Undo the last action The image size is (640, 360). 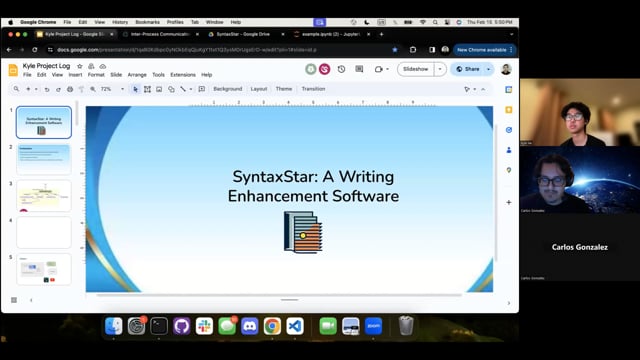pyautogui.click(x=47, y=89)
